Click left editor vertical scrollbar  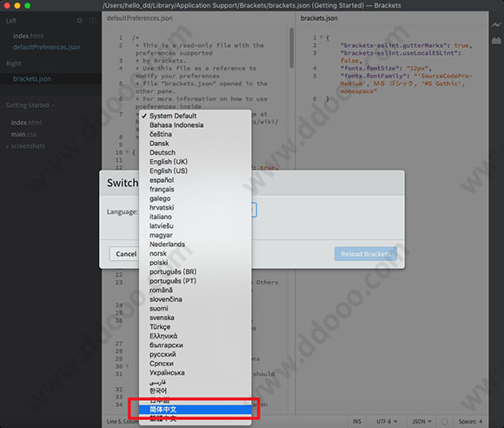[291, 48]
